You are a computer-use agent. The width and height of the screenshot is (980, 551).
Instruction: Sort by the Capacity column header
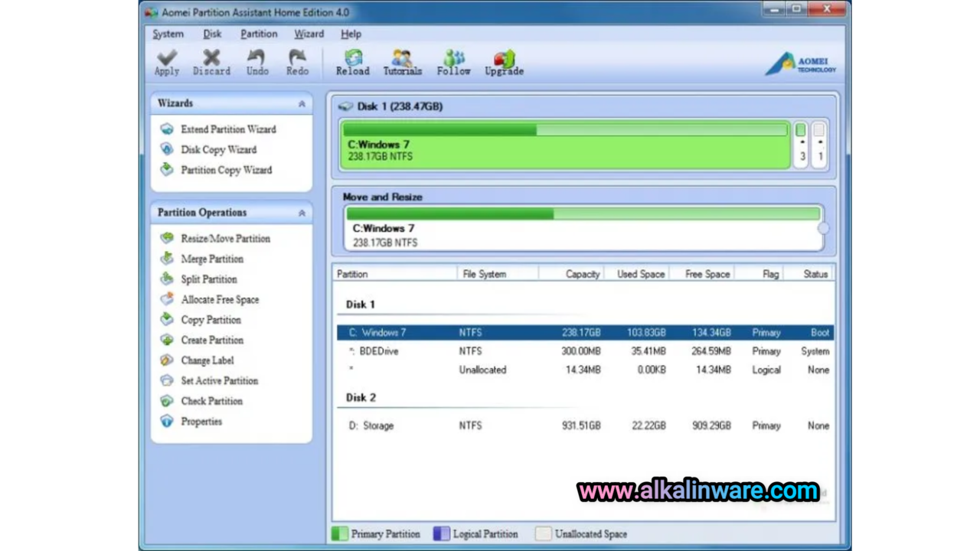pyautogui.click(x=572, y=274)
